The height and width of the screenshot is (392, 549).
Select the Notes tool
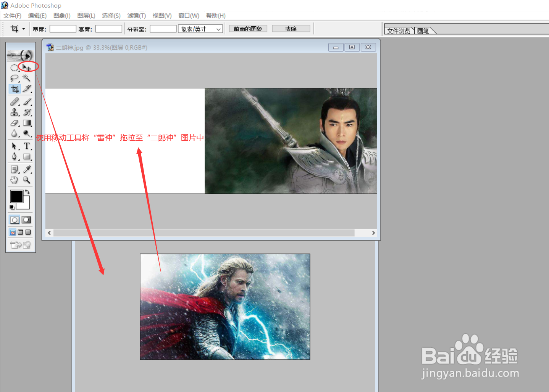coord(15,169)
